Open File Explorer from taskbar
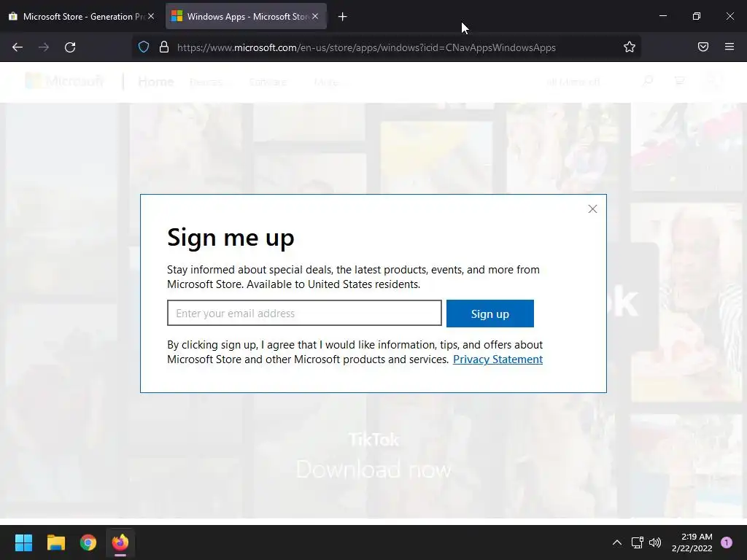 (55, 542)
